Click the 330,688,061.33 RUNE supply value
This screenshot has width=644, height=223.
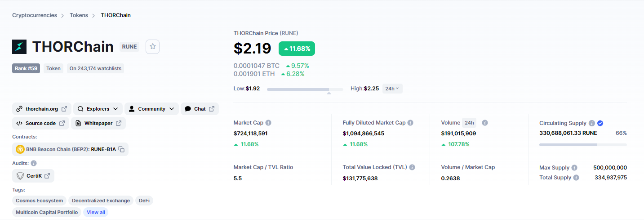click(568, 133)
